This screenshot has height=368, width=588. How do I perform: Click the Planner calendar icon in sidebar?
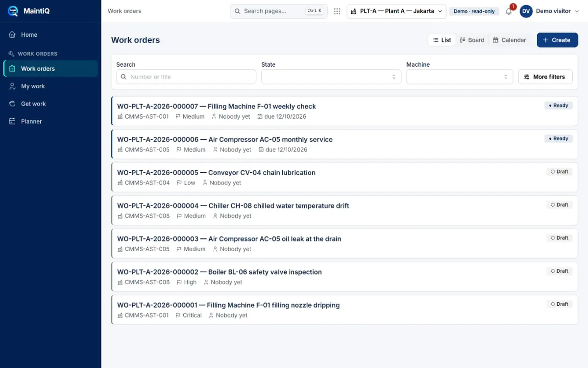coord(12,121)
